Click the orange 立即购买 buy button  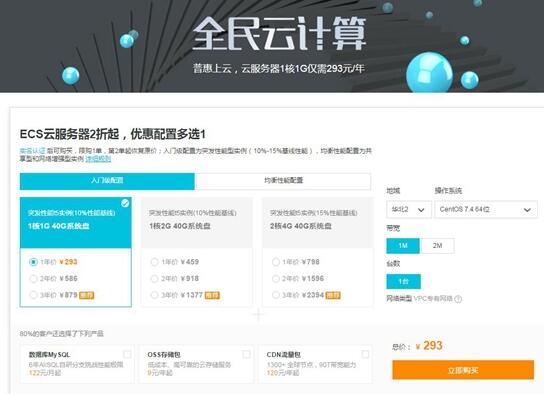(x=463, y=370)
